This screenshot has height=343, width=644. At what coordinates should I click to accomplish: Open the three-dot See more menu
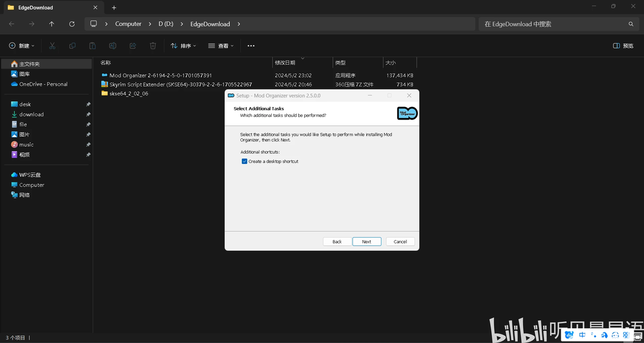click(x=251, y=45)
